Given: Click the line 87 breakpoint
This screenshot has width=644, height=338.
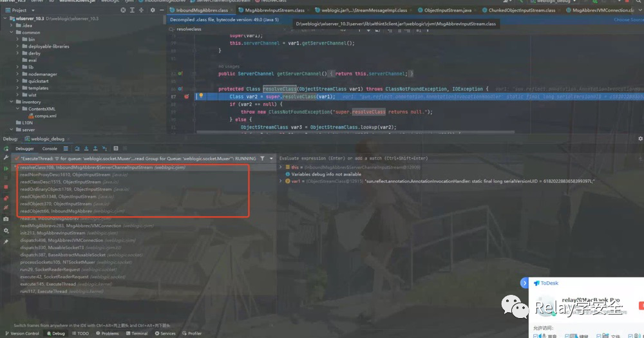Looking at the screenshot, I should [x=187, y=97].
